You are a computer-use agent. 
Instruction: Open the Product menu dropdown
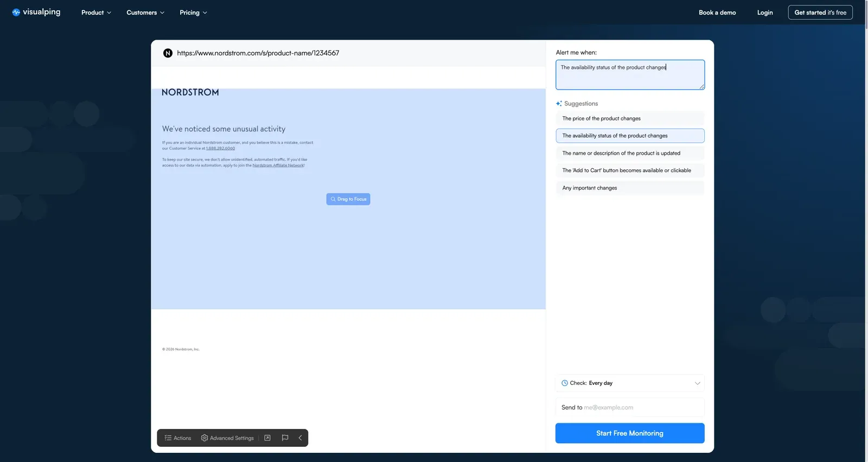pos(96,12)
